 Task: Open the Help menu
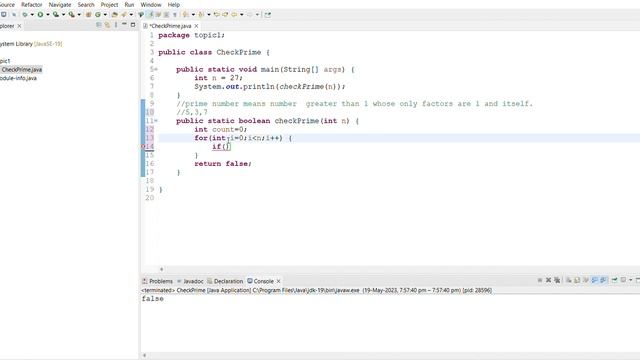click(x=173, y=4)
